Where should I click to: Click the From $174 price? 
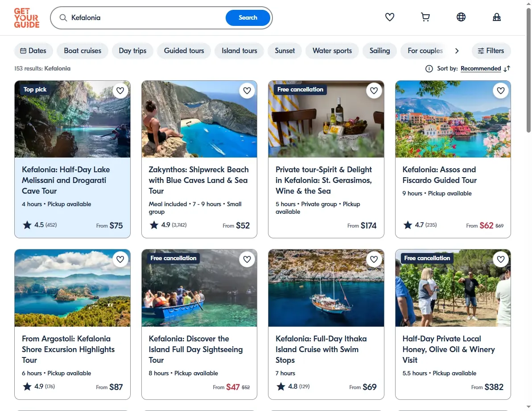(x=362, y=225)
